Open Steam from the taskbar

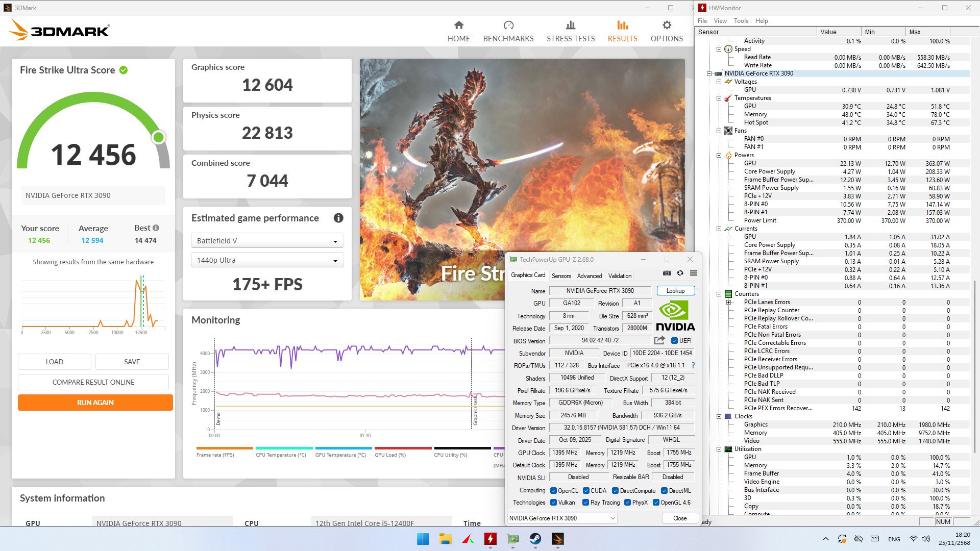tap(535, 539)
